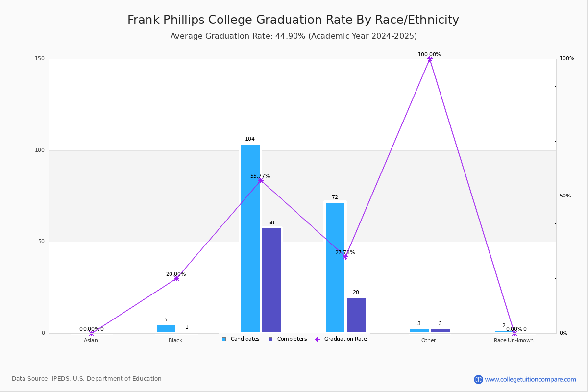Click the 27.78% graduation rate star marker

[x=345, y=257]
